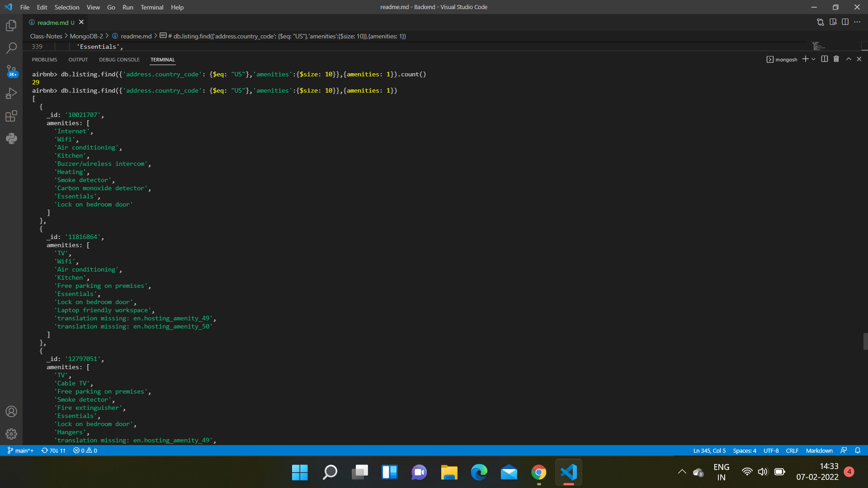This screenshot has width=868, height=488.
Task: Select the Python extension icon in sidebar
Action: coord(11,138)
